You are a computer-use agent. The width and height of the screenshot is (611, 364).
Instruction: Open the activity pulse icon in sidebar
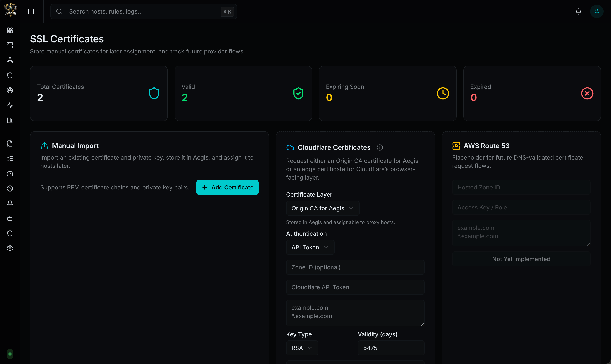tap(10, 105)
